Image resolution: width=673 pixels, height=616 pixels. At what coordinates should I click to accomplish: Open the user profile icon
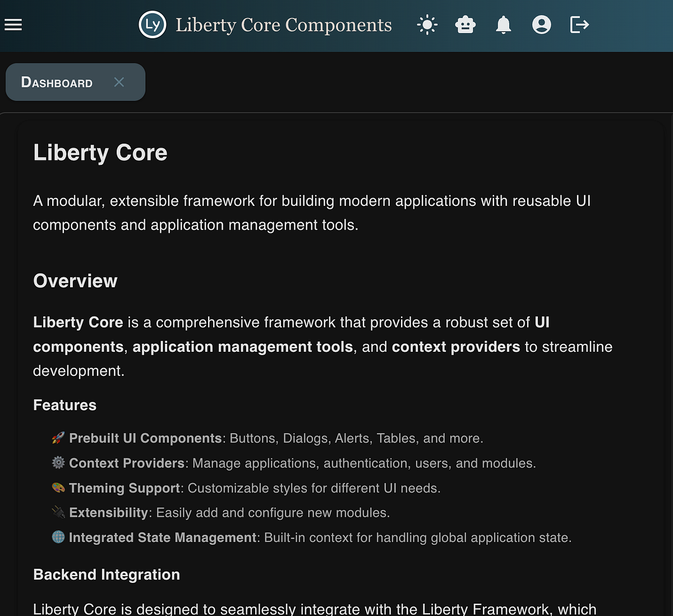[x=541, y=24]
